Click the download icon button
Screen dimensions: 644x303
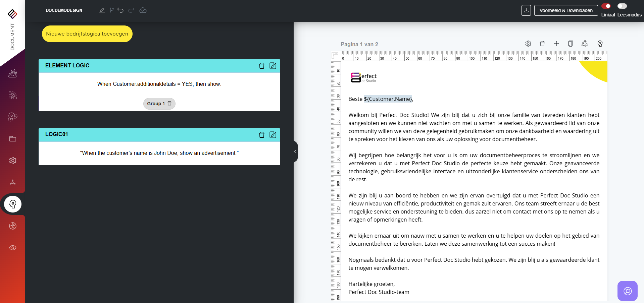pyautogui.click(x=526, y=10)
